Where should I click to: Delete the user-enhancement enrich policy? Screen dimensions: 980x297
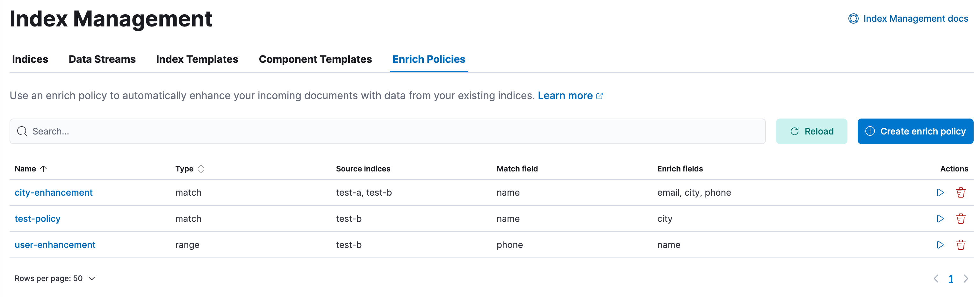961,245
